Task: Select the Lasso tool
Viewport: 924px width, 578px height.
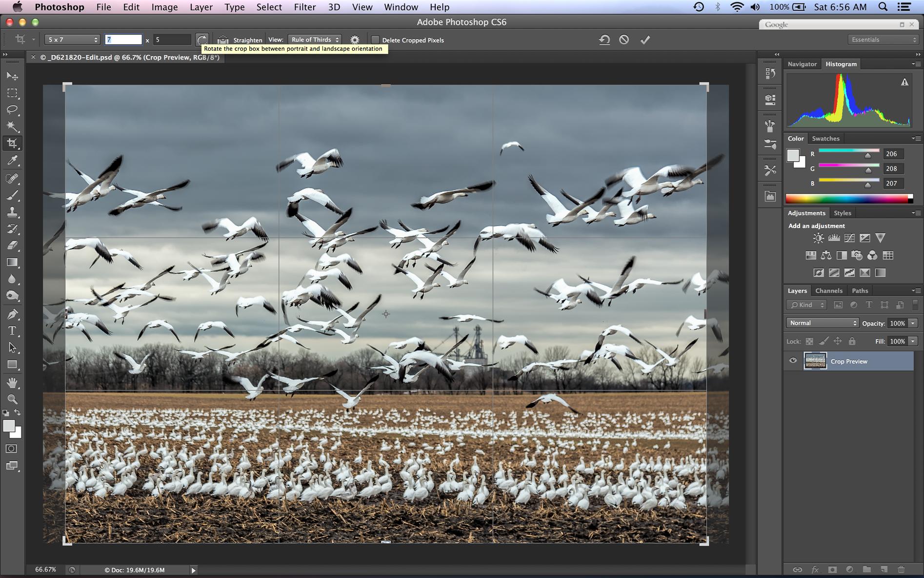Action: pyautogui.click(x=12, y=110)
